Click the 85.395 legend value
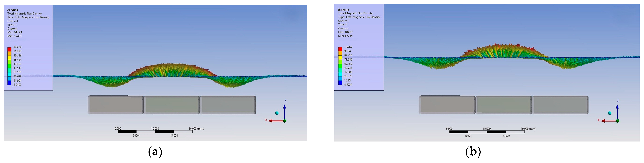This screenshot has width=644, height=163. coord(17,72)
